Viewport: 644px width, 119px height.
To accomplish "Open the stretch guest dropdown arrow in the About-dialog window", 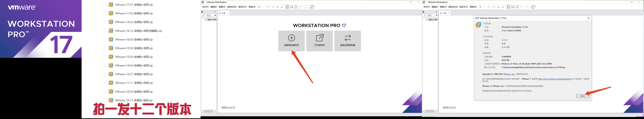I will (x=536, y=7).
